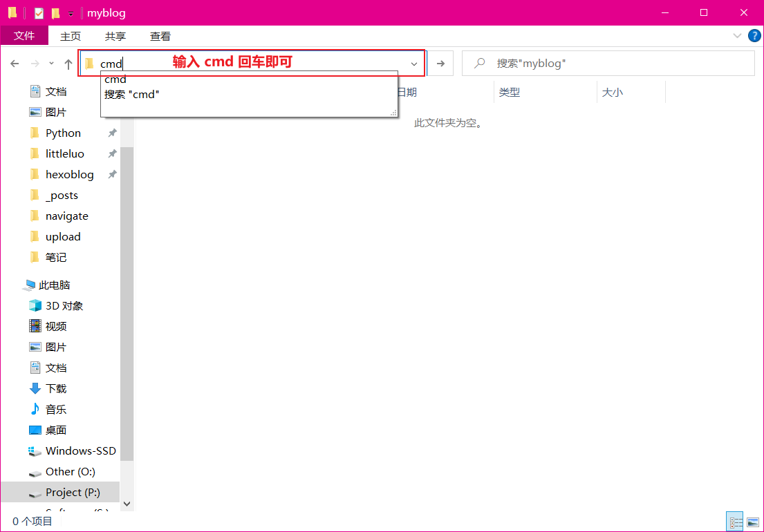The image size is (764, 532).
Task: Select the cmd autocomplete suggestion
Action: [x=115, y=79]
